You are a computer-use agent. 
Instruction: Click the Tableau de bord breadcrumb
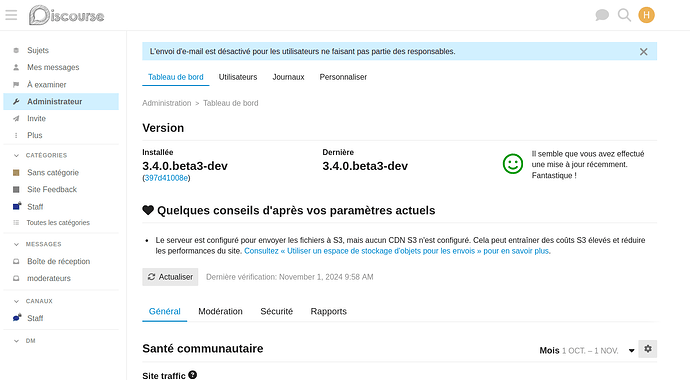tap(231, 103)
